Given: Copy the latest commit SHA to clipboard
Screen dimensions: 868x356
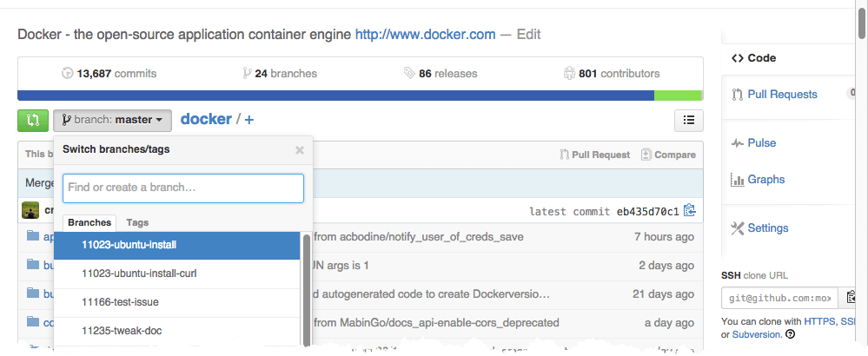Looking at the screenshot, I should pyautogui.click(x=690, y=209).
